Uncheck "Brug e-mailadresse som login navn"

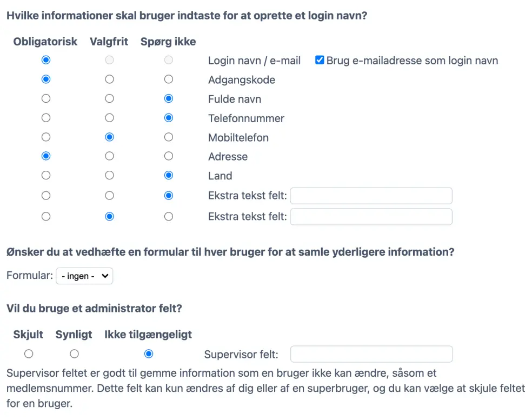(x=320, y=61)
